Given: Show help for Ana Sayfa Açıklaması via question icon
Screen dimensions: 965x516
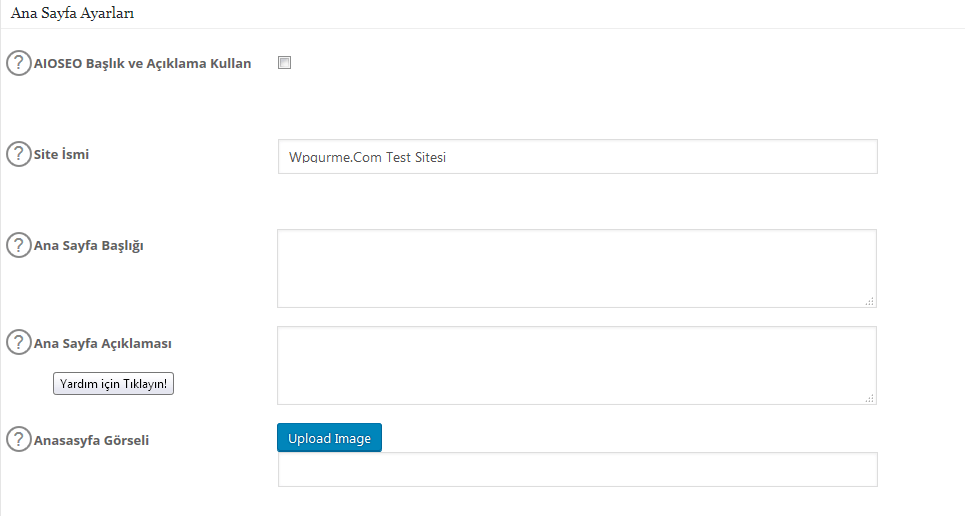Looking at the screenshot, I should 18,342.
